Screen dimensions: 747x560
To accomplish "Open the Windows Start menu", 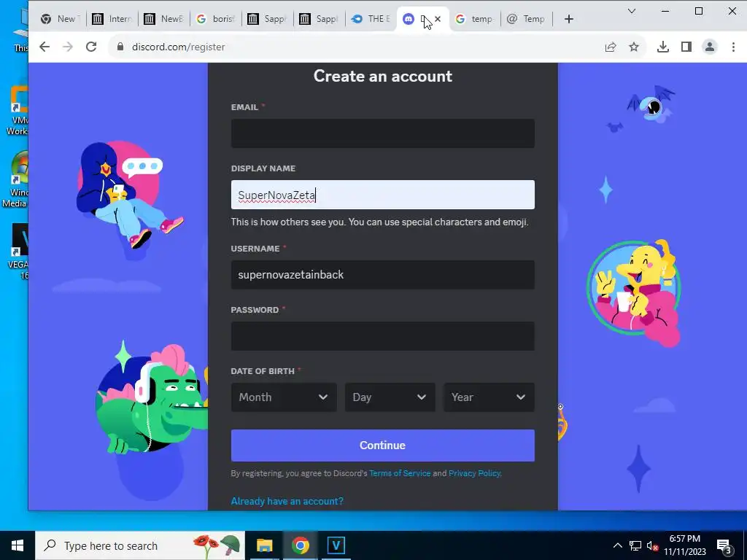I will pyautogui.click(x=18, y=545).
